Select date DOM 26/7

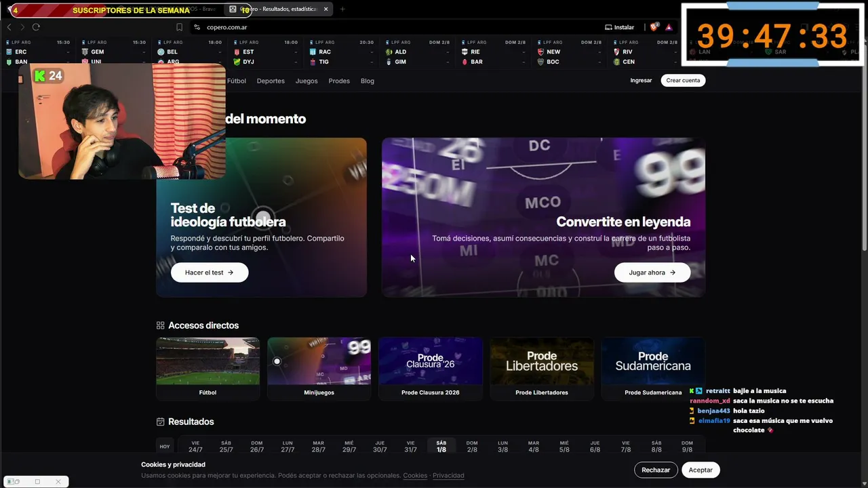(257, 447)
